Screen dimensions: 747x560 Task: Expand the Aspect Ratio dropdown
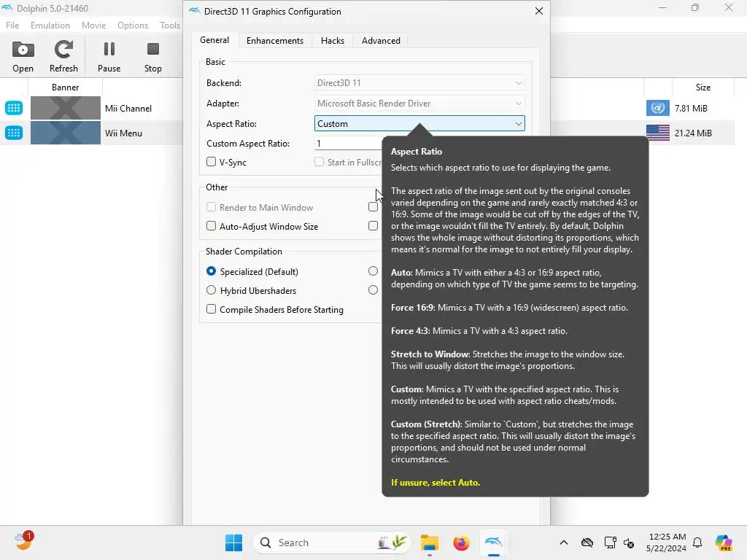tap(419, 124)
